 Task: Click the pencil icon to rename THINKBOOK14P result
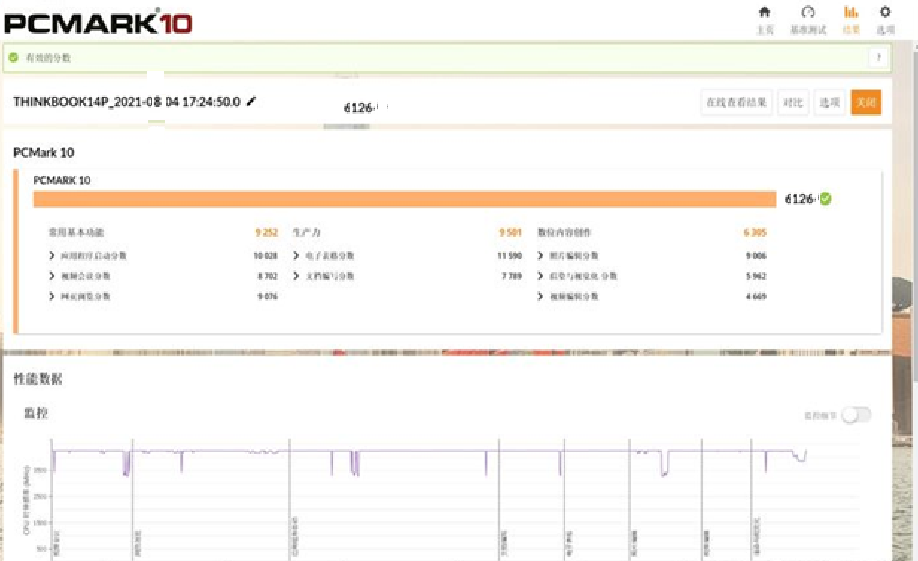click(251, 101)
